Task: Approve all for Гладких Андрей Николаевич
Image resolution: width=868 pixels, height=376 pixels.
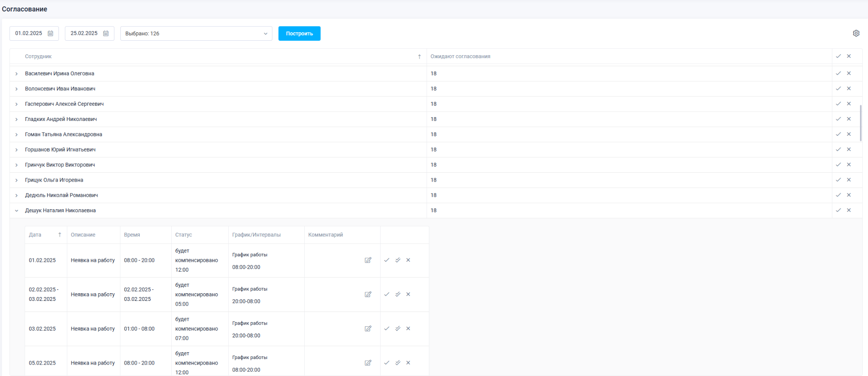Action: pos(838,119)
